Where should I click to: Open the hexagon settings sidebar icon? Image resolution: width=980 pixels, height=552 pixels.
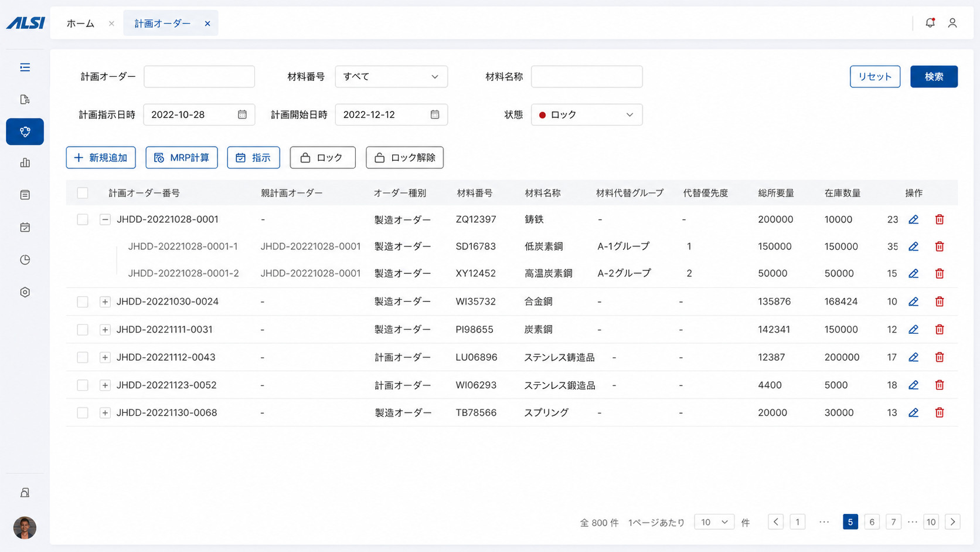click(x=25, y=292)
